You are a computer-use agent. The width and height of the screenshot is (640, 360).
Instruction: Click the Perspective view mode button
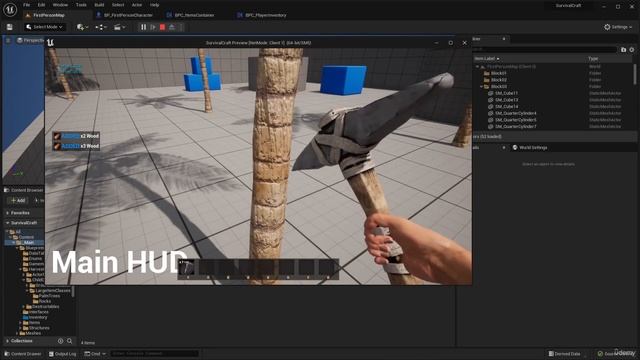pos(30,40)
